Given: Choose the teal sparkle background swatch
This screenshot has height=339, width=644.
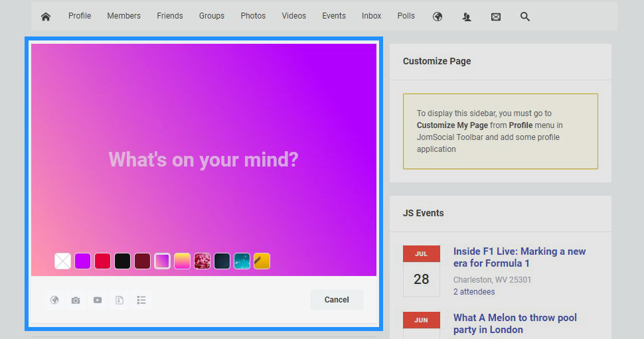Looking at the screenshot, I should (242, 261).
